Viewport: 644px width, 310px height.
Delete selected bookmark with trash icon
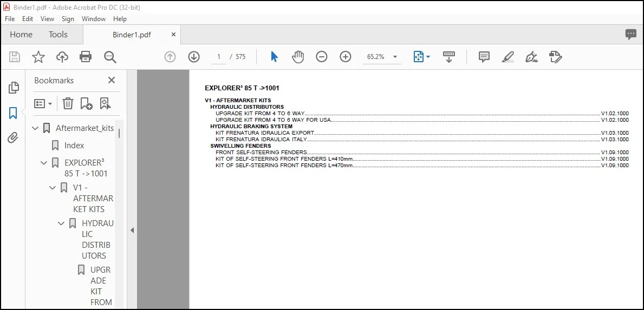click(68, 103)
